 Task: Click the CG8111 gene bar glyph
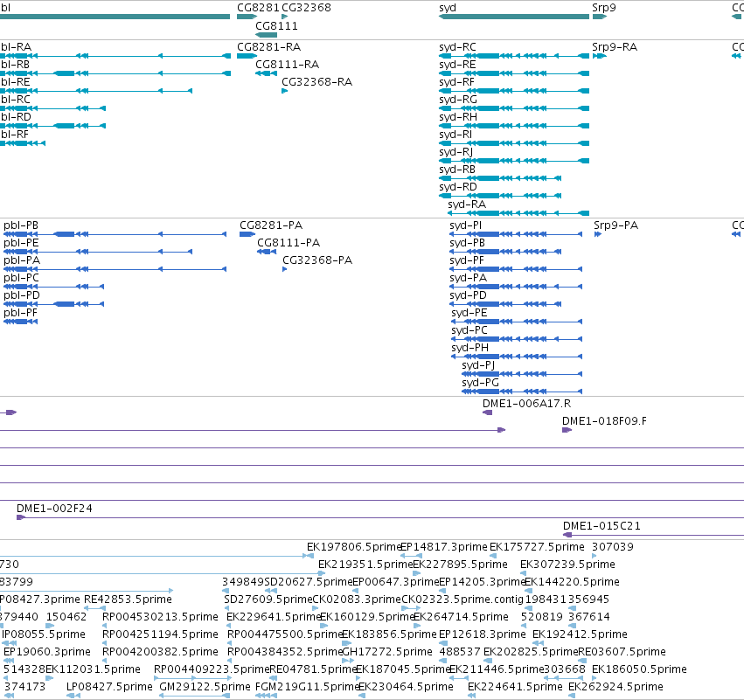(x=266, y=35)
